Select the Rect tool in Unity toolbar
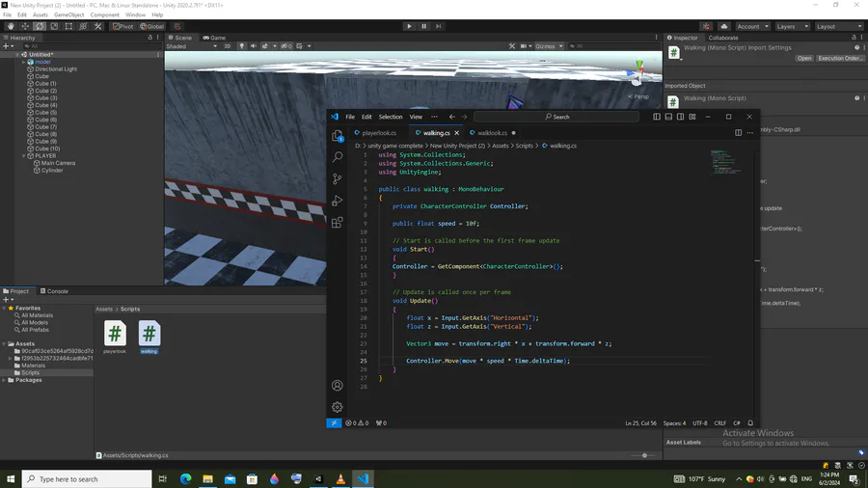Viewport: 868px width, 488px height. pyautogui.click(x=68, y=26)
